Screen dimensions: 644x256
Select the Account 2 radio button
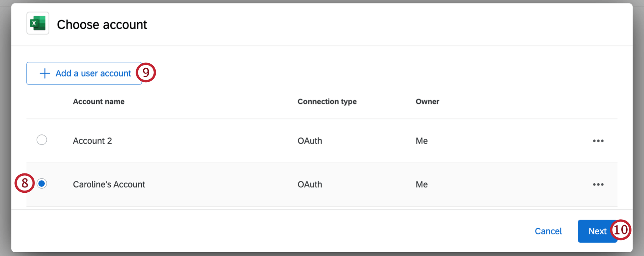click(x=42, y=140)
